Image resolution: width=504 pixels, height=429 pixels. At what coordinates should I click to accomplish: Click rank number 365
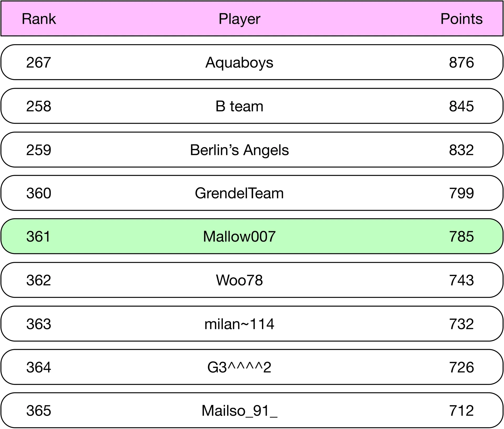(39, 410)
